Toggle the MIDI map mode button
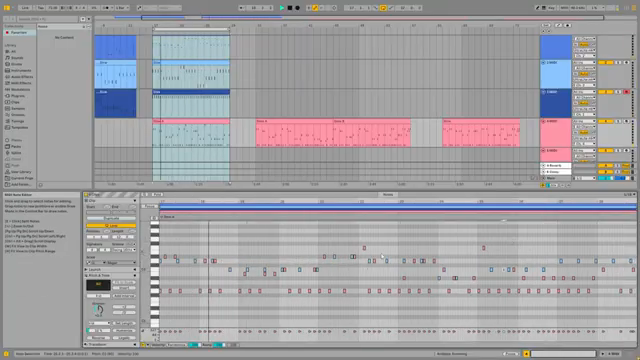640x360 pixels. pos(564,8)
